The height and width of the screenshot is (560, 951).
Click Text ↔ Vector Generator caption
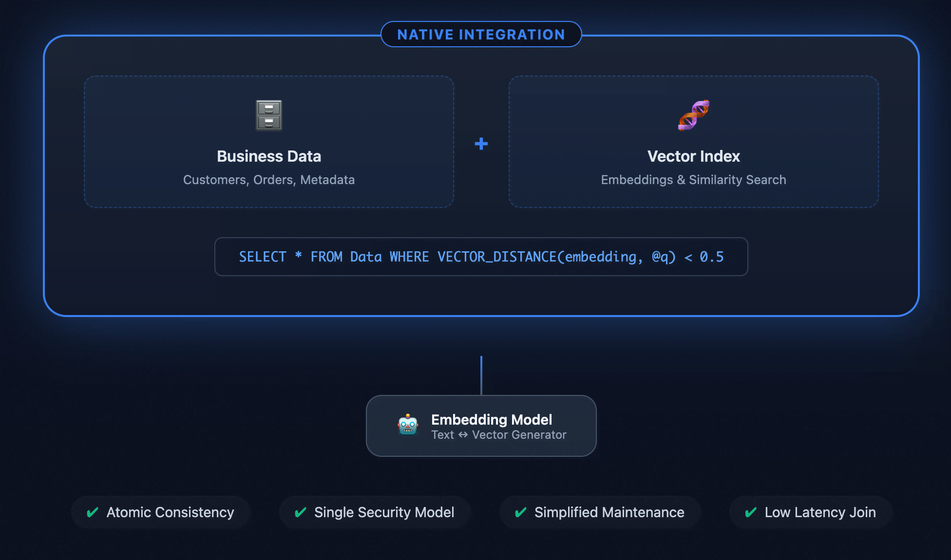pyautogui.click(x=499, y=435)
